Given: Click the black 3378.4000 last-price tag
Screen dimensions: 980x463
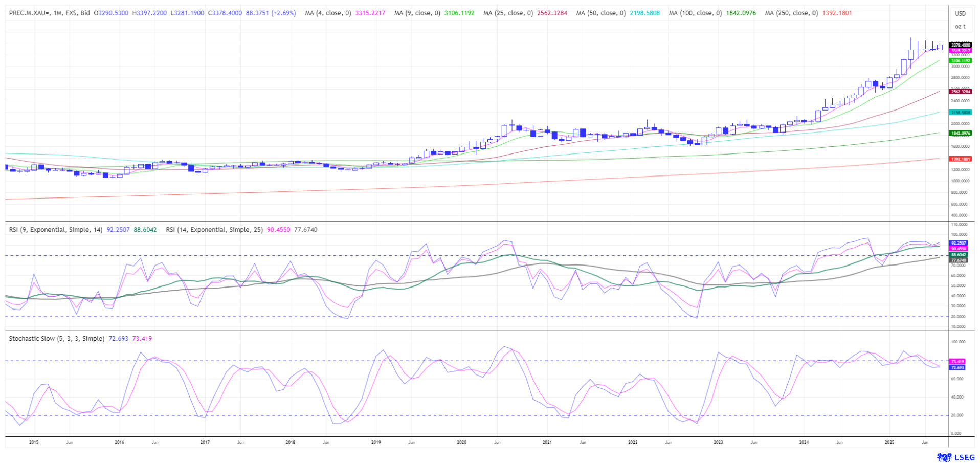Looking at the screenshot, I should point(960,45).
